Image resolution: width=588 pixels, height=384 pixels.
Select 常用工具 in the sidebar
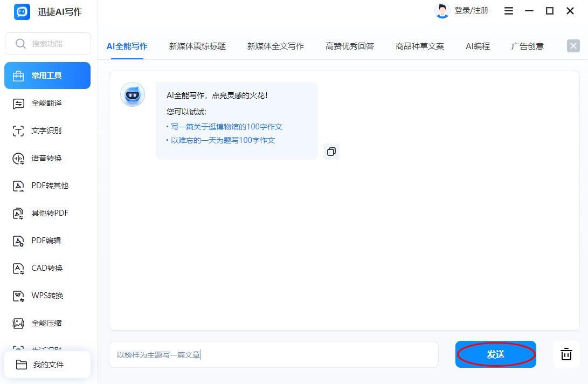47,76
